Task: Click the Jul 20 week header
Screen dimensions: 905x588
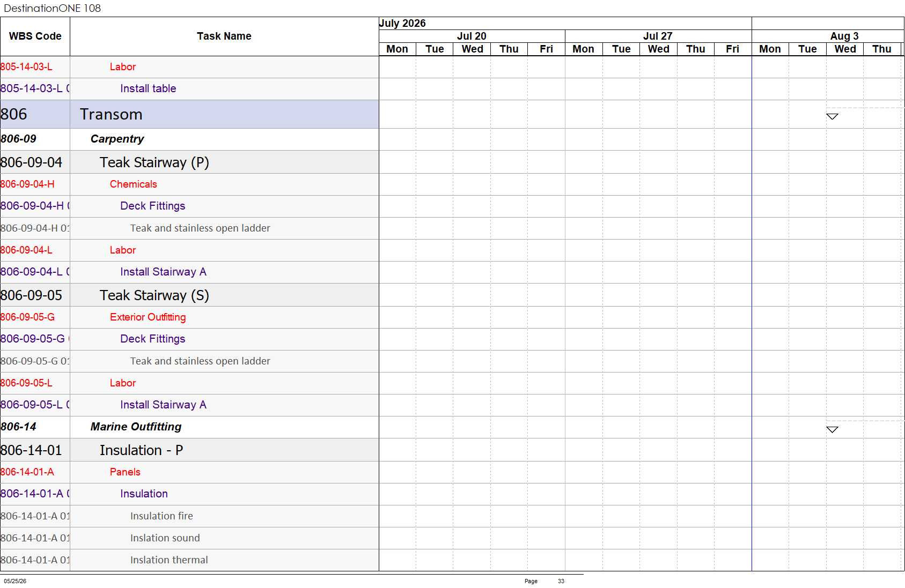Action: point(472,36)
